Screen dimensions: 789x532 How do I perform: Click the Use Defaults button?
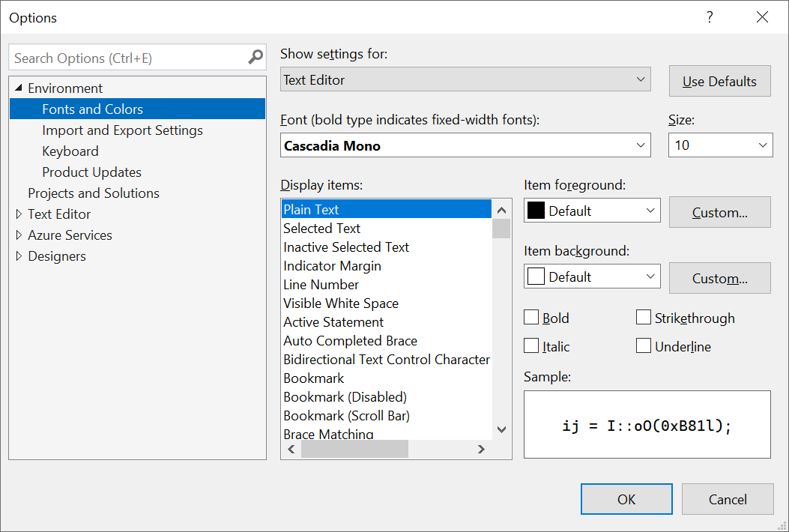tap(719, 81)
